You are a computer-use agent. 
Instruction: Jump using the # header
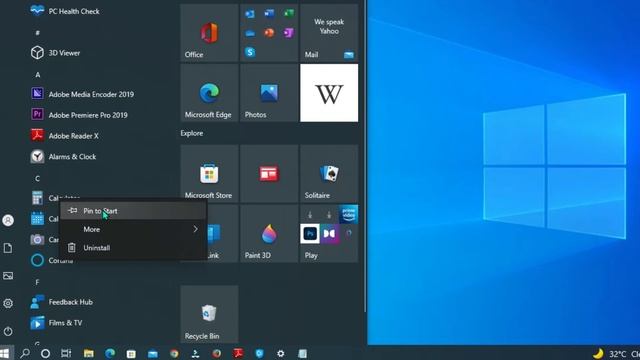(x=38, y=33)
